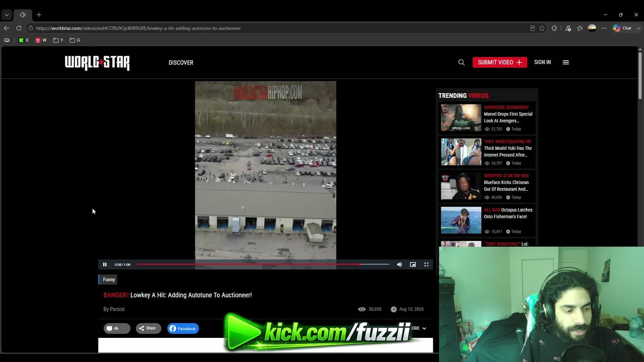The height and width of the screenshot is (362, 644).
Task: Click the first icon on the favorites bar
Action: [7, 40]
